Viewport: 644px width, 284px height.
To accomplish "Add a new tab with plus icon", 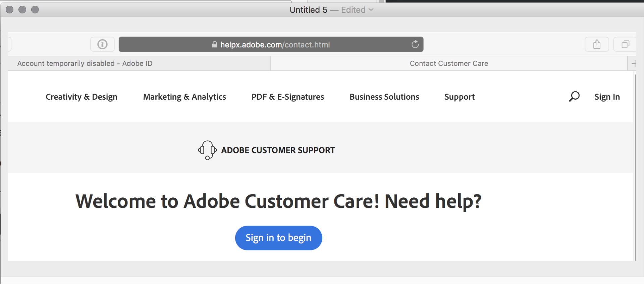I will pyautogui.click(x=634, y=63).
